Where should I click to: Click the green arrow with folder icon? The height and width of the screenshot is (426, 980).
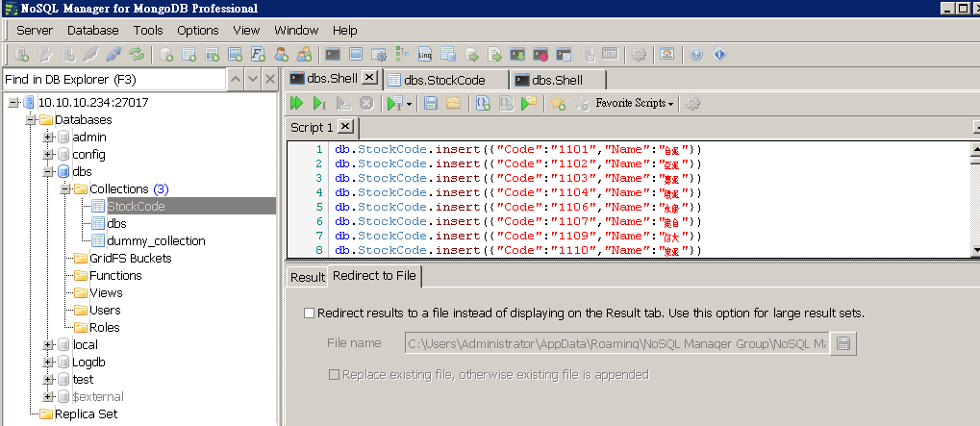(x=529, y=103)
